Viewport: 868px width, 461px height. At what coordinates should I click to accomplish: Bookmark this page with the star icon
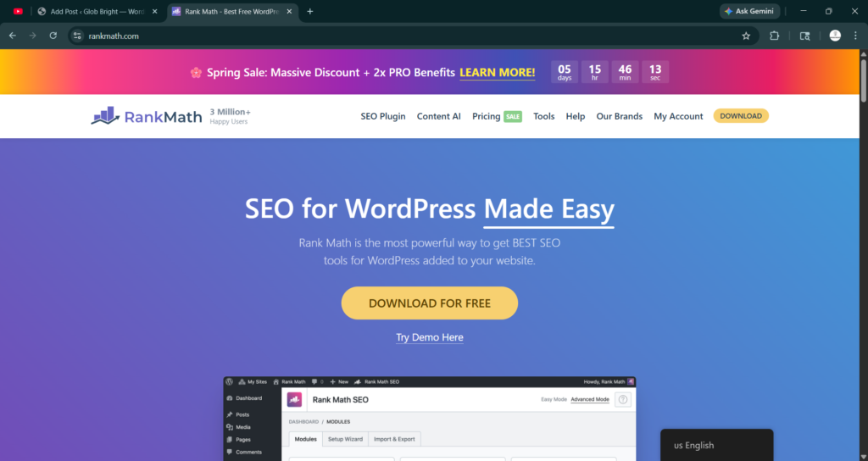(746, 36)
